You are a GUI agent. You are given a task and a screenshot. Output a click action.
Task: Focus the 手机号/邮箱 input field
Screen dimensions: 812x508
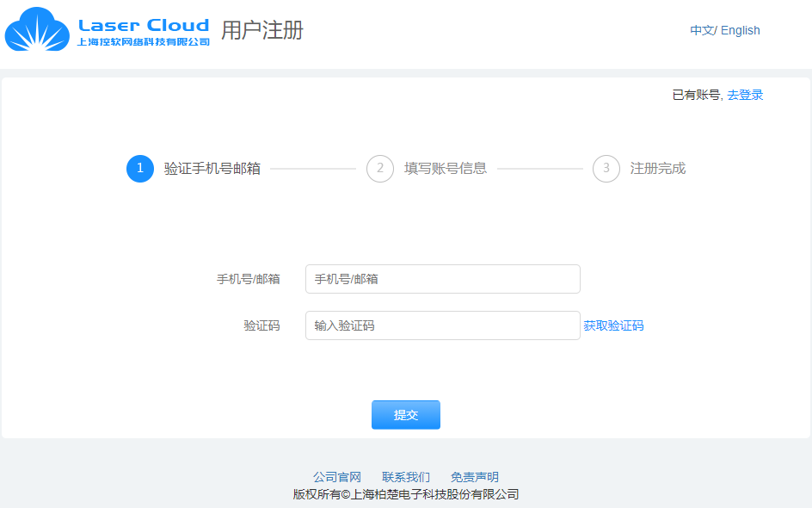442,279
